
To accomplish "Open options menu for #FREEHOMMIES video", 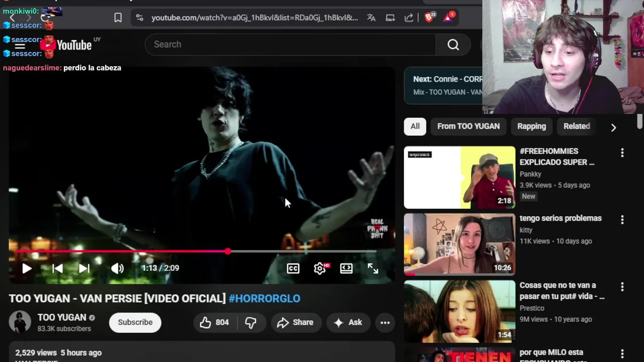I will point(622,153).
